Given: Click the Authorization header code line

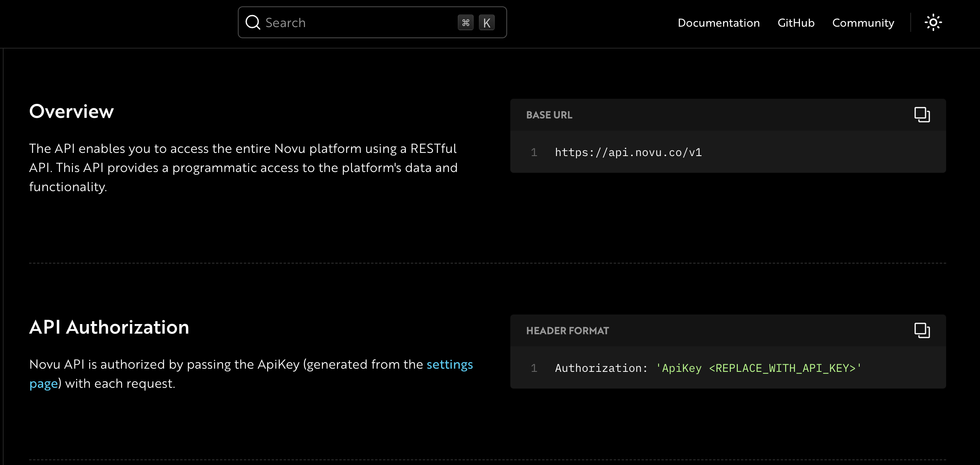Looking at the screenshot, I should (601, 368).
